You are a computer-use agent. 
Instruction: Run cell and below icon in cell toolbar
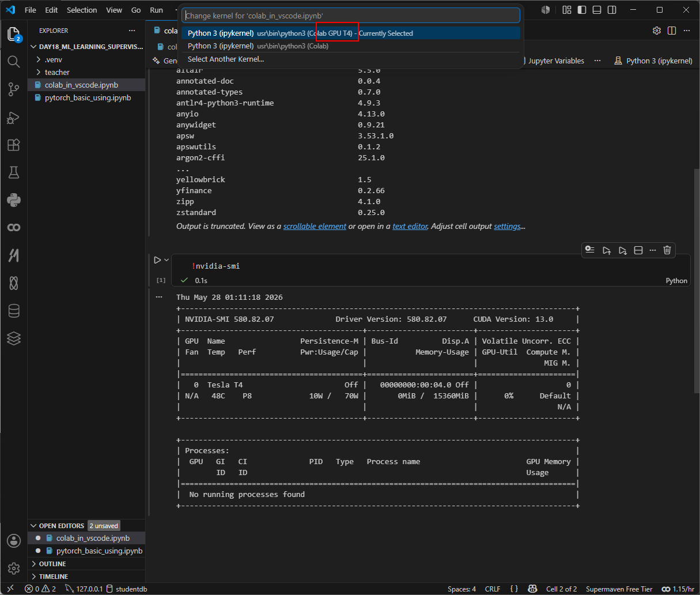click(x=622, y=250)
